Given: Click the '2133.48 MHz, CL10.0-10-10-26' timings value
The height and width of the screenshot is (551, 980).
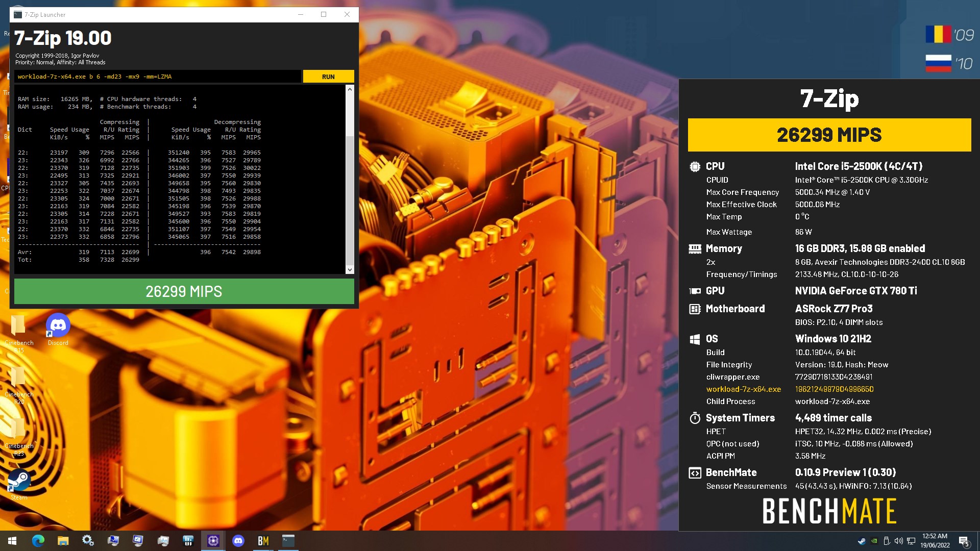Looking at the screenshot, I should [x=847, y=274].
